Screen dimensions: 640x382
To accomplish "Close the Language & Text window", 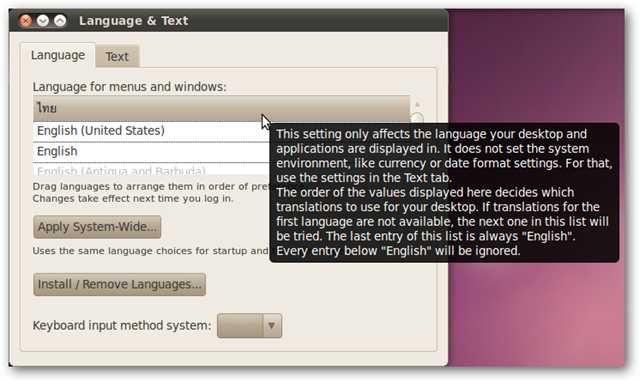I will [x=26, y=20].
